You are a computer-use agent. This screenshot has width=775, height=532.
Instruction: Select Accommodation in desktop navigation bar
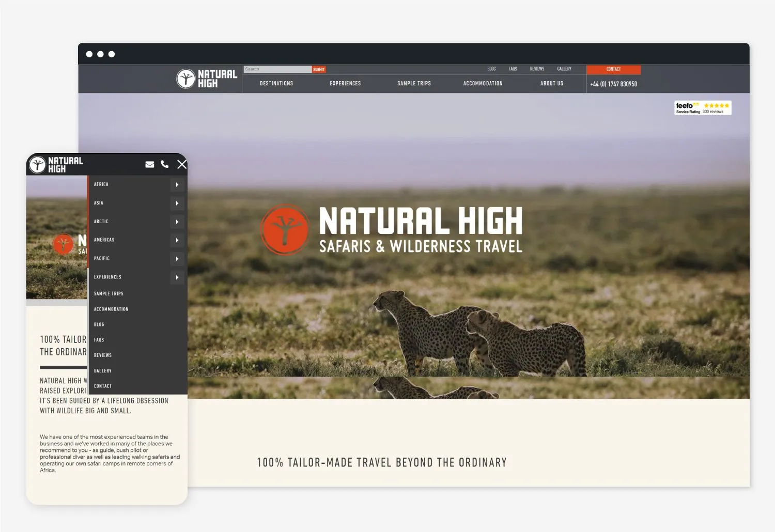[x=483, y=83]
